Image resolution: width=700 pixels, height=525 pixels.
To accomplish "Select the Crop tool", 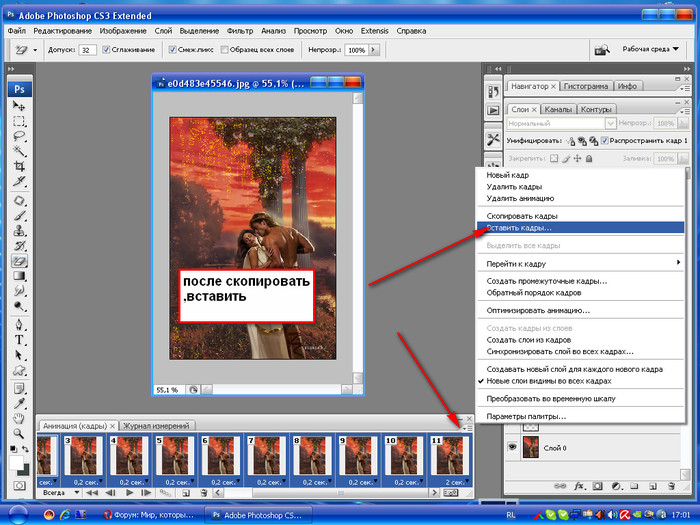I will (19, 166).
